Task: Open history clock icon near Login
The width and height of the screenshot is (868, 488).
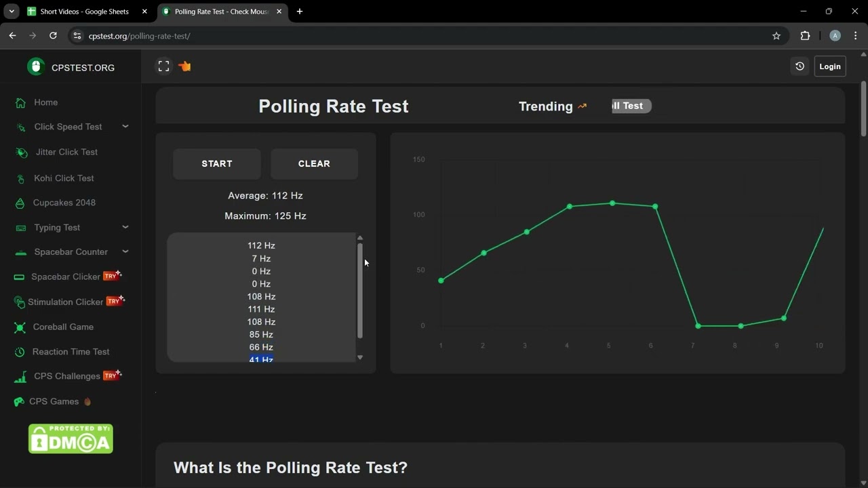Action: point(800,66)
